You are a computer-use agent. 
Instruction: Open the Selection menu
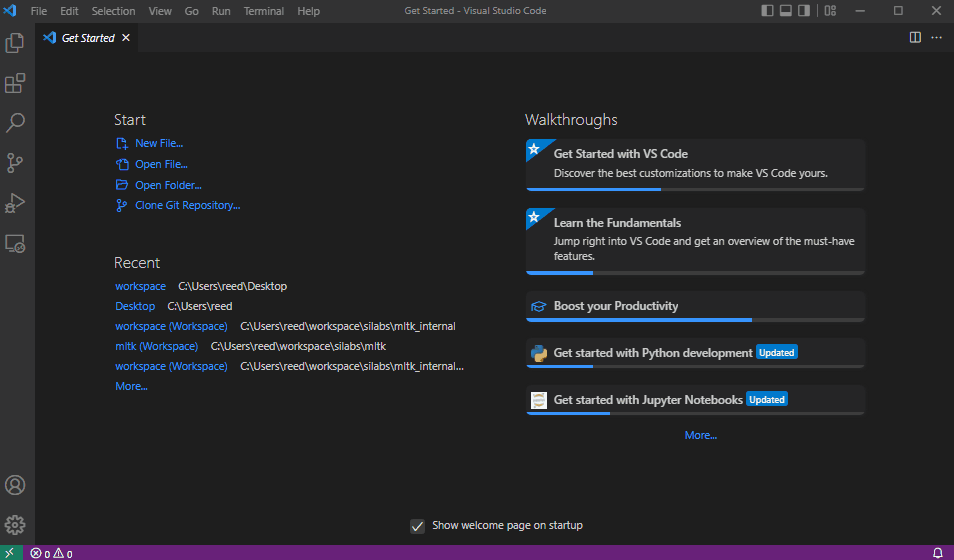[113, 11]
